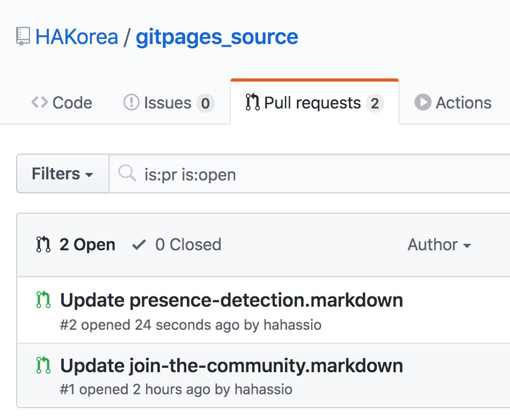Click the Issues count badge showing 0
Screen dimensions: 510x420
[205, 104]
